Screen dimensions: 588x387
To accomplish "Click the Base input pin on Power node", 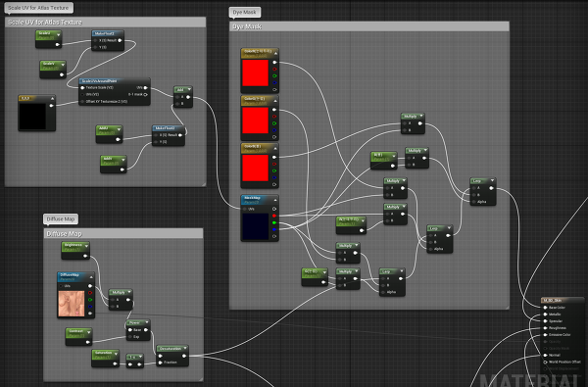I will point(130,330).
